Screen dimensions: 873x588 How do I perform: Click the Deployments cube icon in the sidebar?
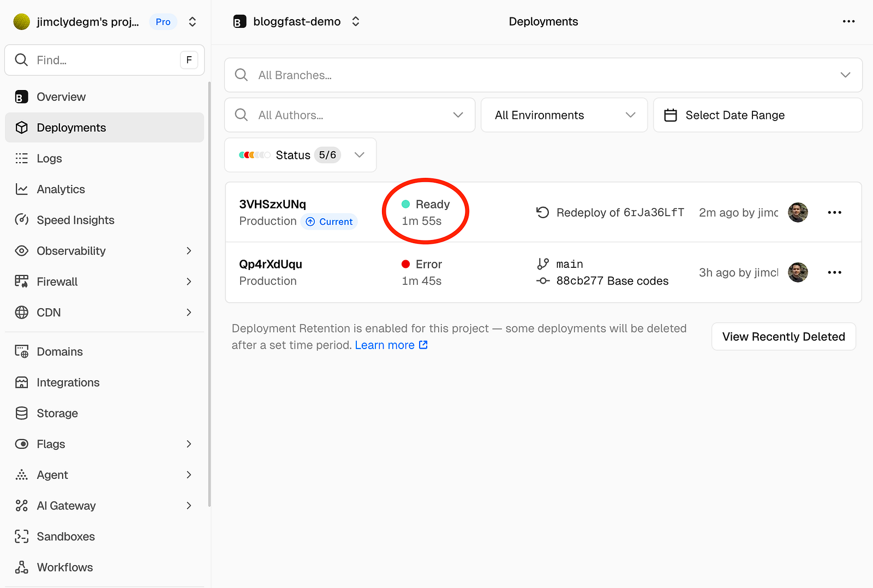coord(21,128)
